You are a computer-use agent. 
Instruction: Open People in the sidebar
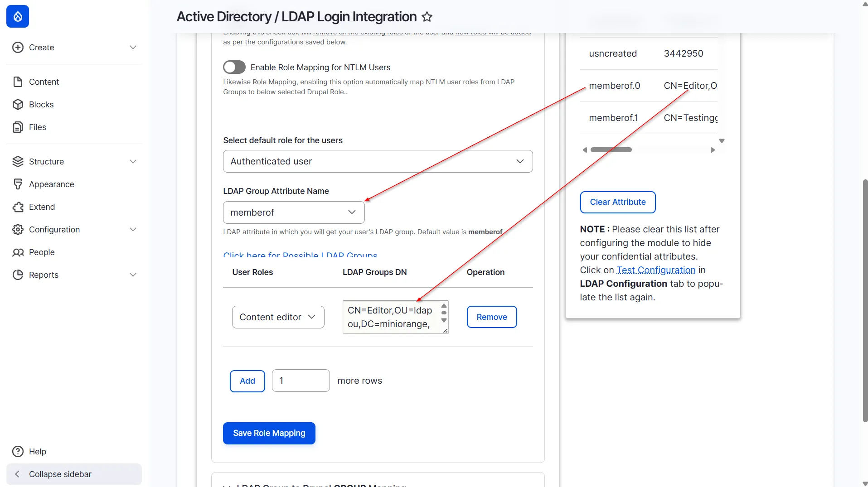click(42, 252)
